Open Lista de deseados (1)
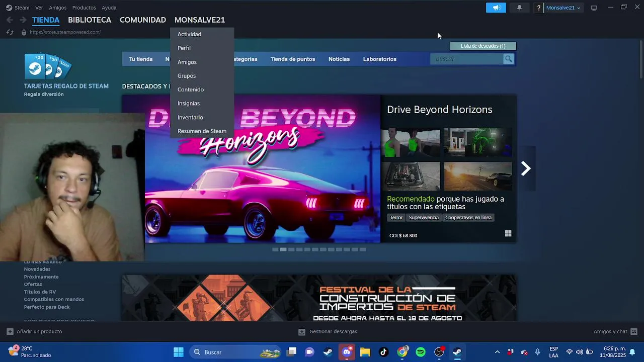The image size is (644, 362). pyautogui.click(x=483, y=46)
